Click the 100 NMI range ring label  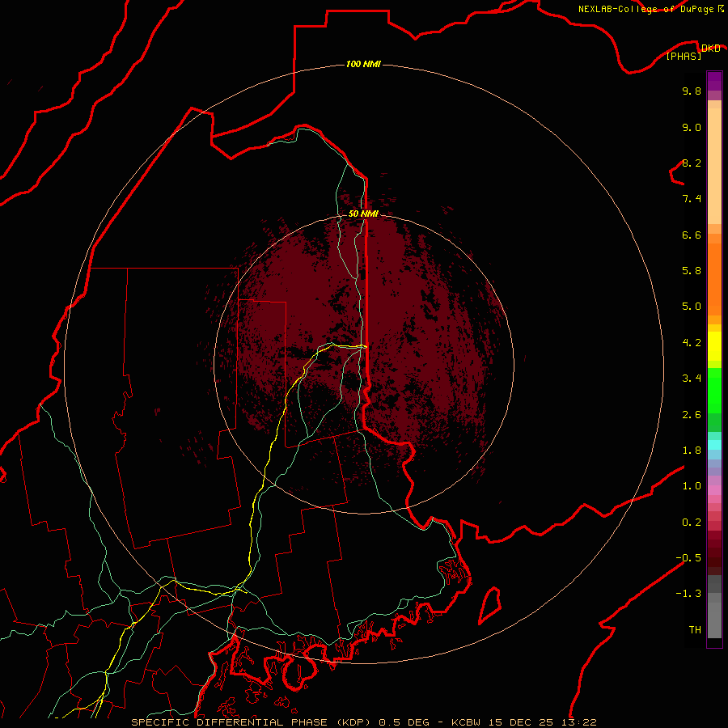[363, 64]
